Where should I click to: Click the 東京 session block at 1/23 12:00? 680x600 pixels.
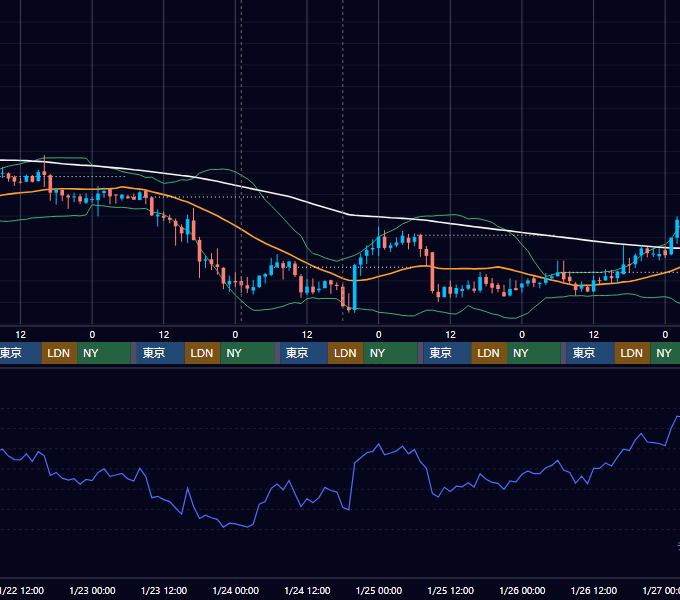pos(160,353)
